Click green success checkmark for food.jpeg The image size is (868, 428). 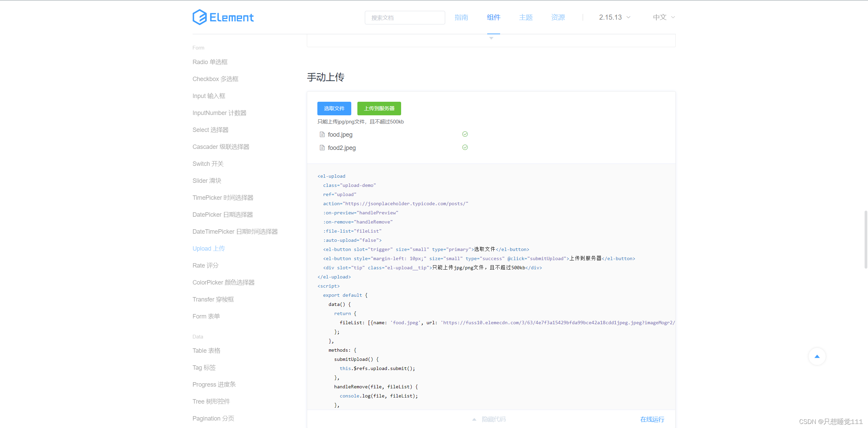(x=465, y=134)
